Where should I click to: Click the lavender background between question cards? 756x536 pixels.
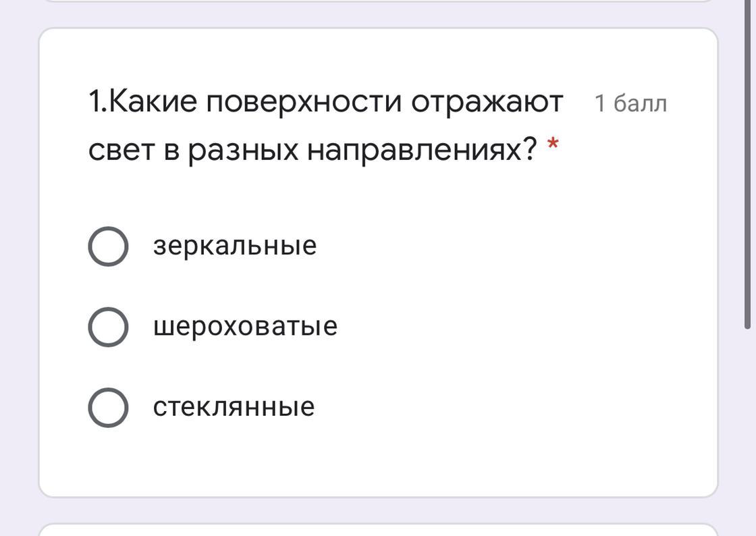[378, 510]
